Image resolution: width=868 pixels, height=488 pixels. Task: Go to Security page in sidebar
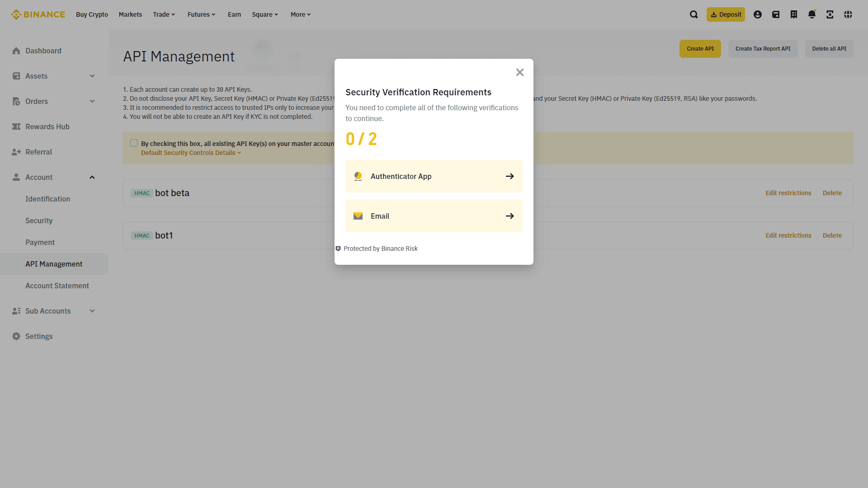tap(39, 221)
